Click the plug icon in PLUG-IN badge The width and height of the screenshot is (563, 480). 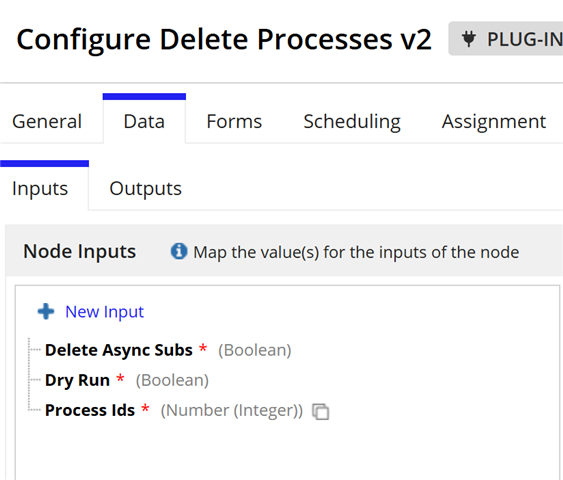(x=469, y=38)
